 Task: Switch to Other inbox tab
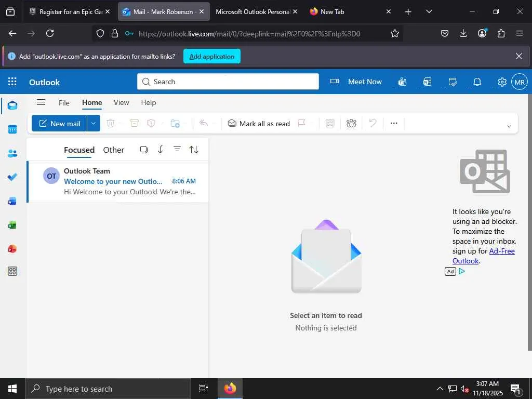click(x=114, y=150)
